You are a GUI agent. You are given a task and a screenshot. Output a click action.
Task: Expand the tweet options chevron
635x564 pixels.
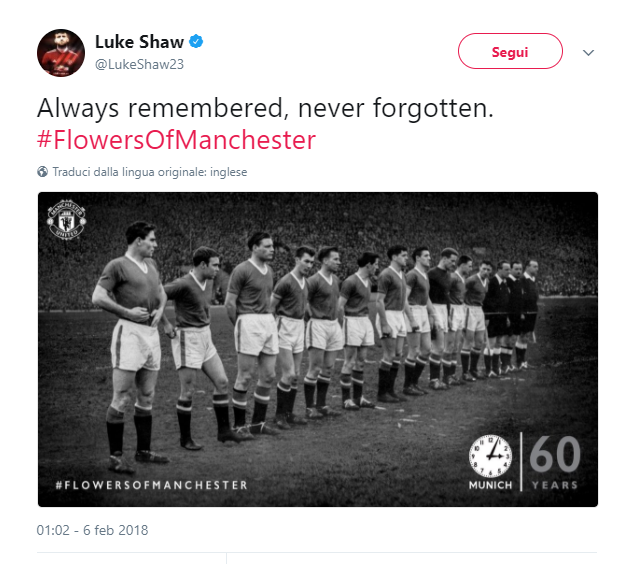coord(588,52)
